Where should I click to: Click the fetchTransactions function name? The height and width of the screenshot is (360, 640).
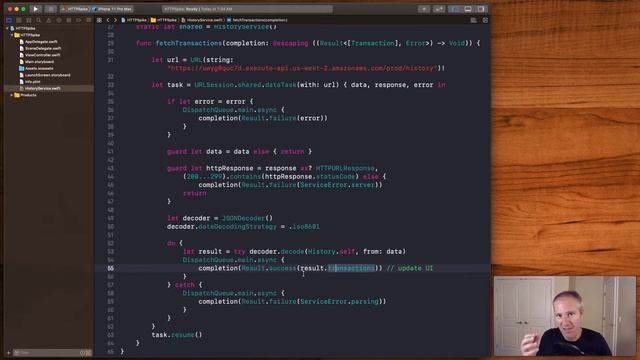coord(189,43)
